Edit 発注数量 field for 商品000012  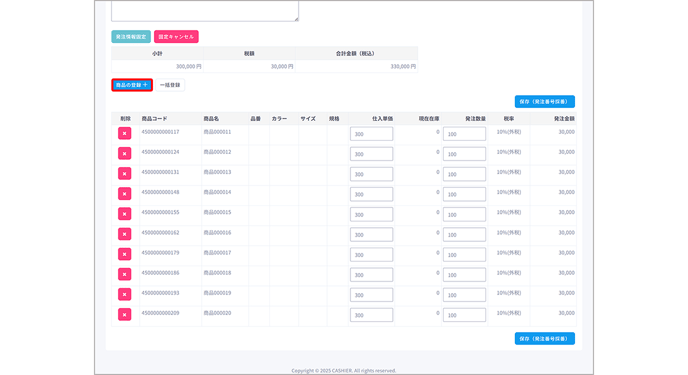coord(464,154)
